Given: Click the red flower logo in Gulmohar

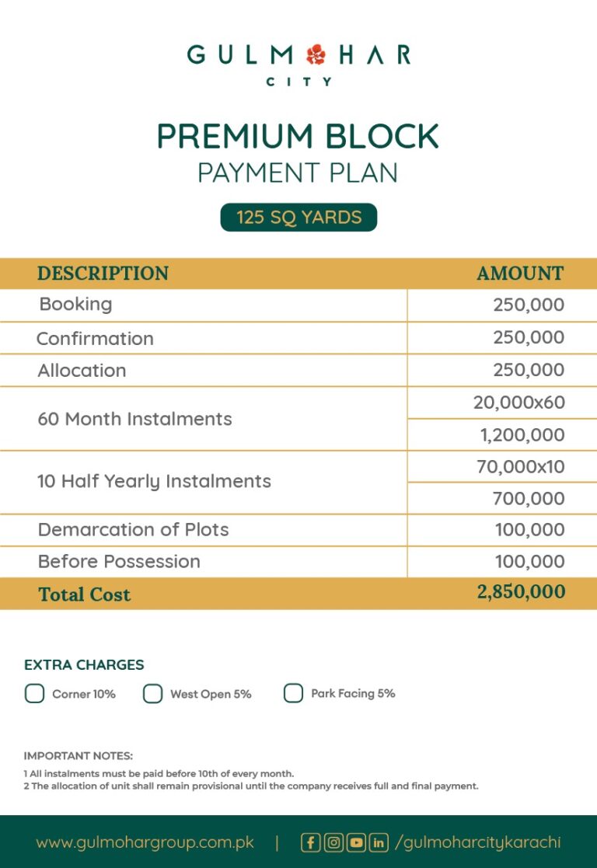Looking at the screenshot, I should (x=316, y=55).
